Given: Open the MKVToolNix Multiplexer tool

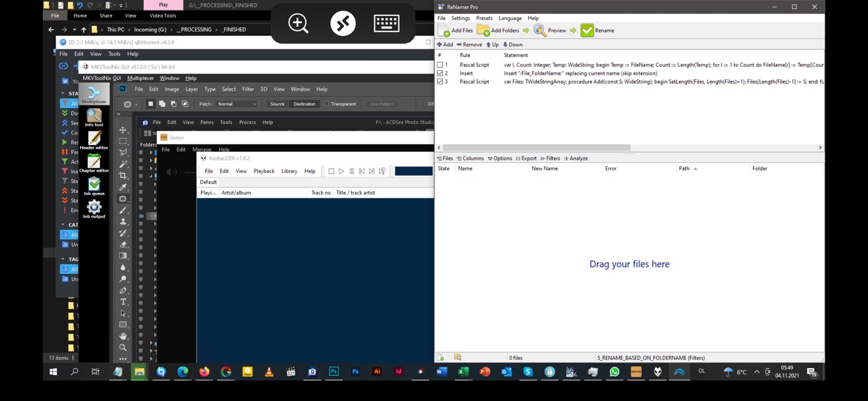Looking at the screenshot, I should [94, 94].
